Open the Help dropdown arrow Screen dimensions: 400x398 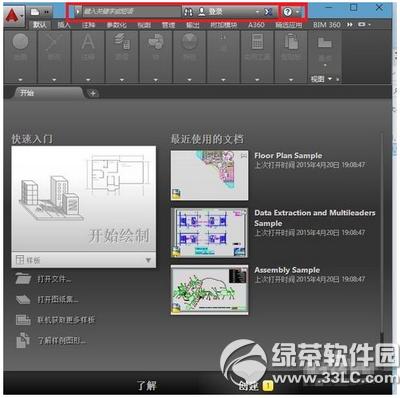(x=297, y=12)
